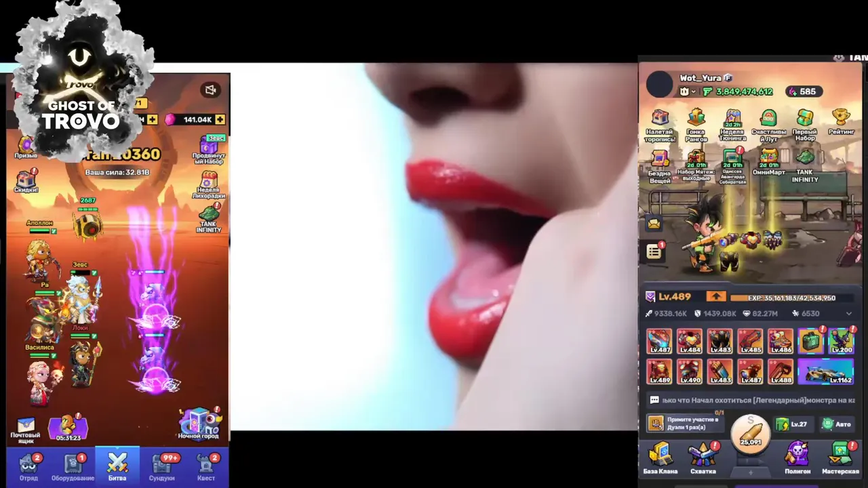Open the Сундуки tab

click(161, 467)
